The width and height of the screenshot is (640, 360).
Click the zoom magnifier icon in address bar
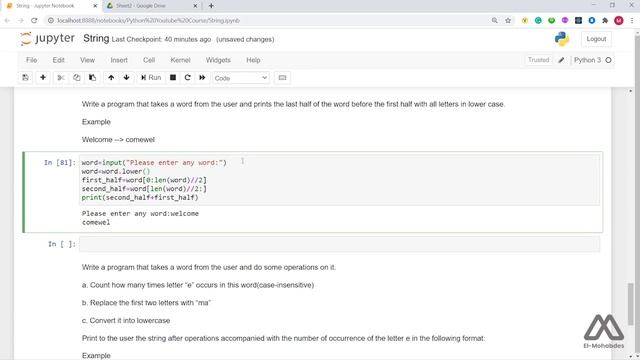click(x=494, y=20)
